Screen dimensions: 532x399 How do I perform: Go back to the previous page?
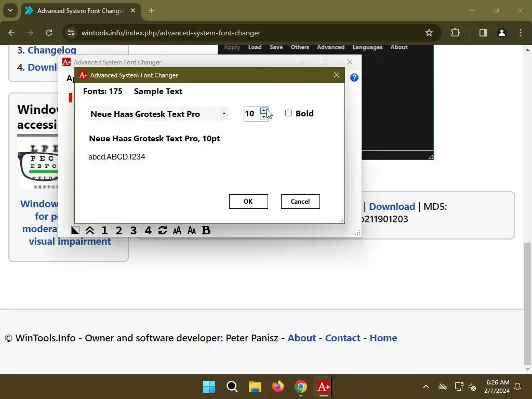point(11,33)
